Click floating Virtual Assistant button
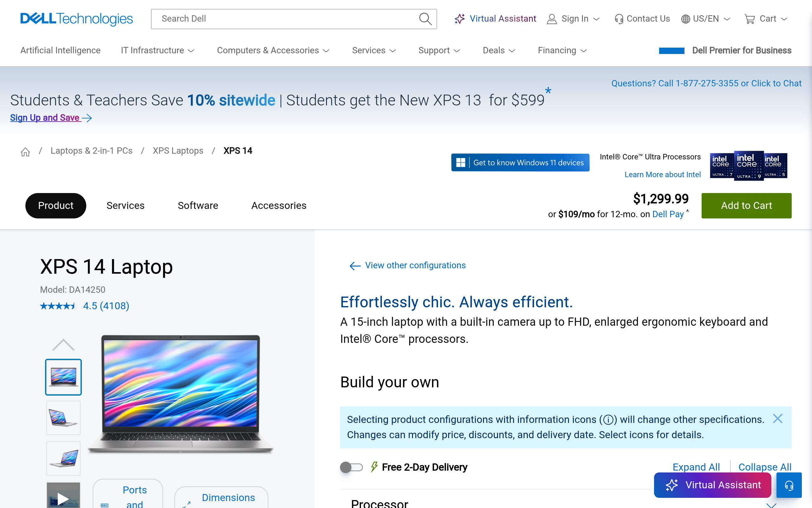 point(713,485)
